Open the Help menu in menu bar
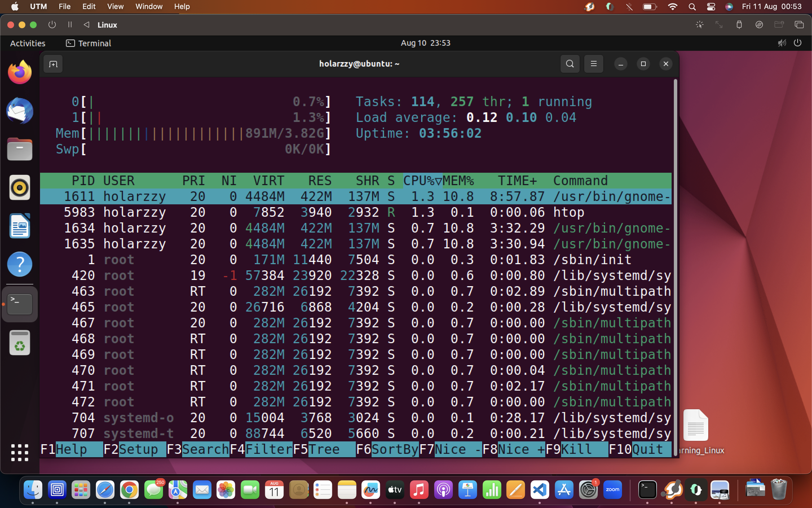The width and height of the screenshot is (812, 508). tap(182, 6)
